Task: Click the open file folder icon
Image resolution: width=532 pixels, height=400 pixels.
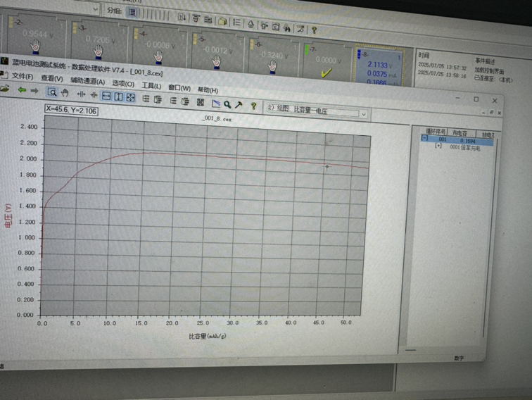Action: [x=5, y=89]
